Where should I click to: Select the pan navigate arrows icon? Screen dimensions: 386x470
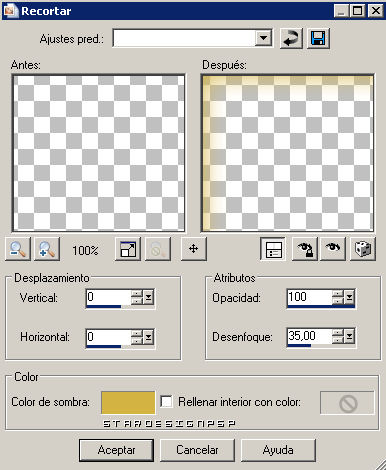(x=194, y=249)
